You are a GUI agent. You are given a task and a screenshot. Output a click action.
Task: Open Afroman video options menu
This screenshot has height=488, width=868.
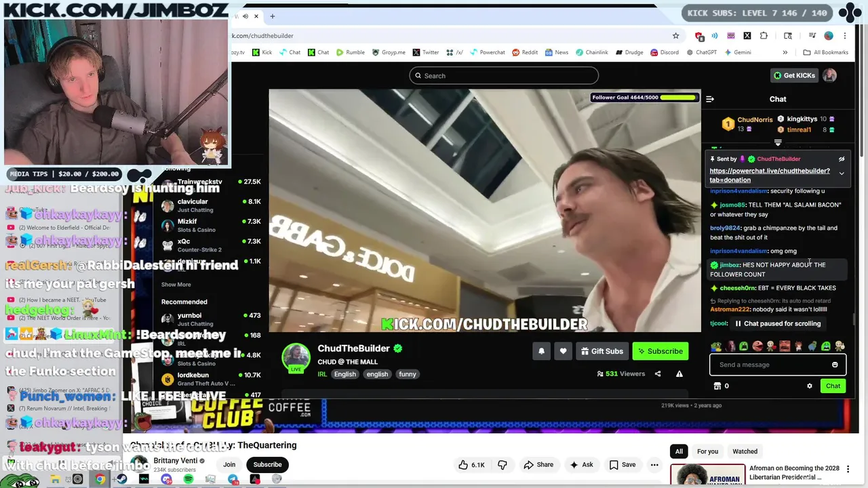848,469
